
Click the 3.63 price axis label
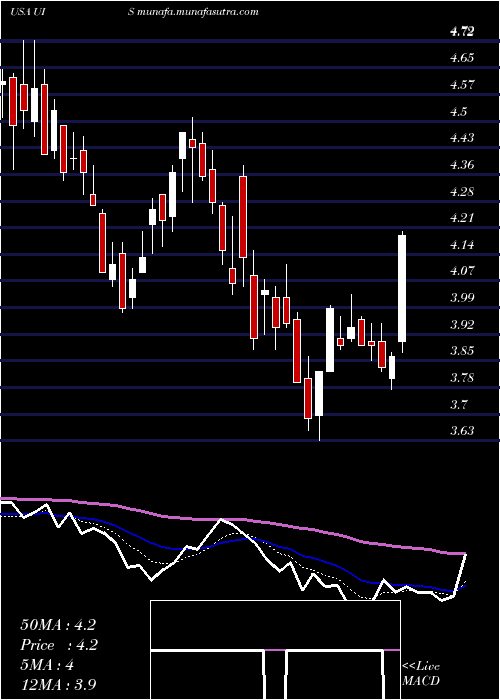(462, 430)
